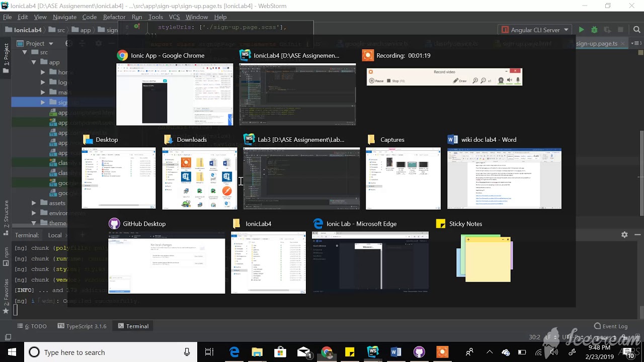Click the taskbar search box

(111, 352)
